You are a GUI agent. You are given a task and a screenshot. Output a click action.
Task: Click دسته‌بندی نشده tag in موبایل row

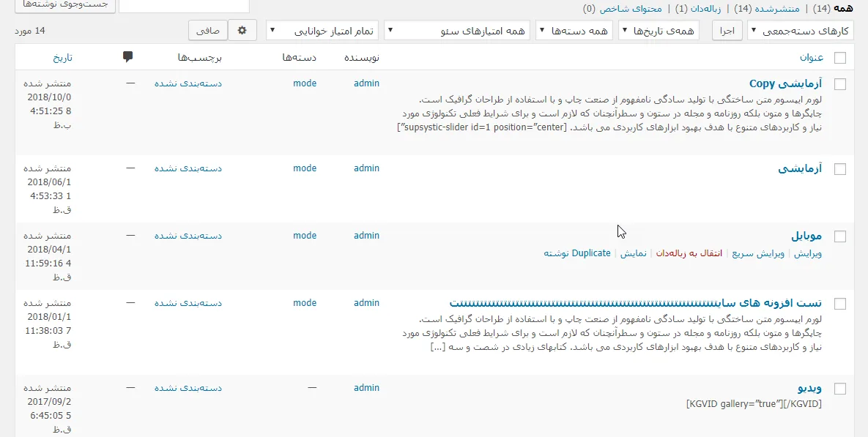[x=188, y=236]
